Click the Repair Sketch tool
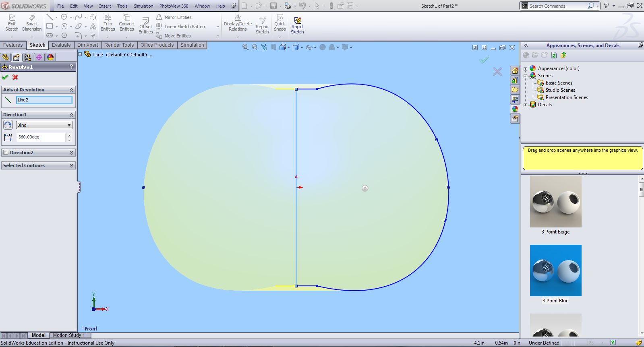The width and height of the screenshot is (644, 347). coord(262,26)
